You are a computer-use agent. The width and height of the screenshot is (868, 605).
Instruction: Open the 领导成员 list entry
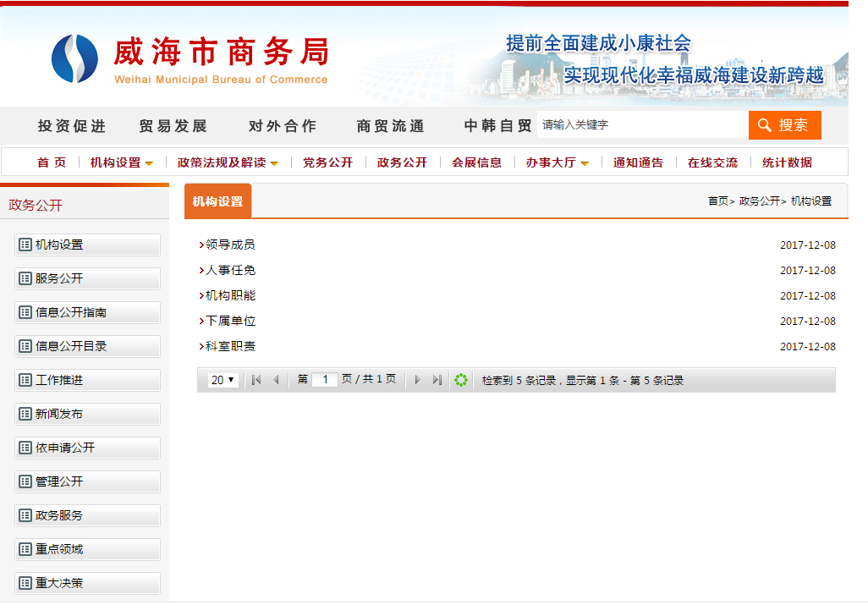pos(230,245)
